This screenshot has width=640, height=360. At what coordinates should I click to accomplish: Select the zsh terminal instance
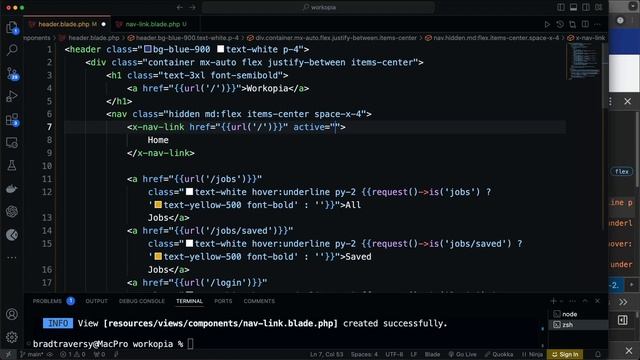tap(568, 325)
